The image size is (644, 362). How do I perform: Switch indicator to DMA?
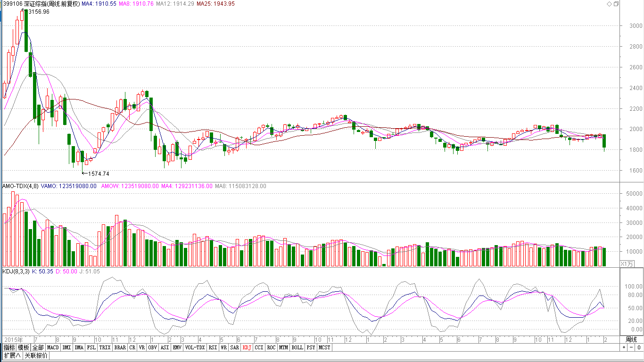(79, 347)
